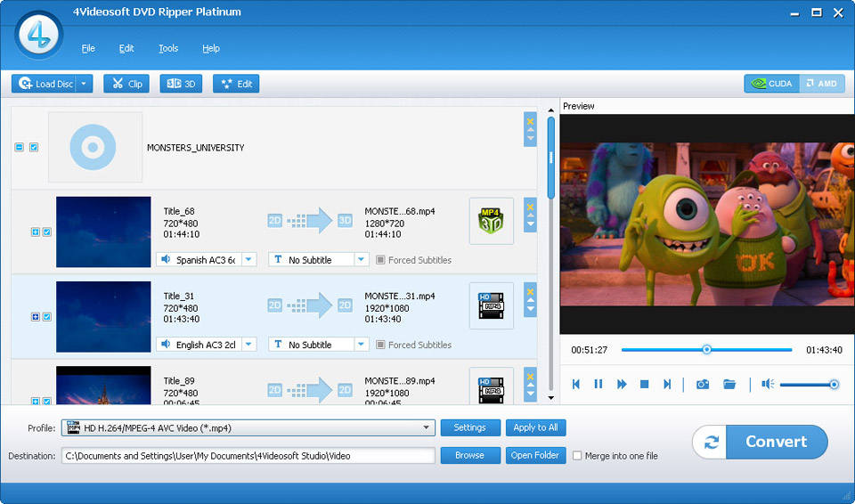Click the list scrollbar up arrow
This screenshot has height=504, width=855.
click(x=550, y=110)
